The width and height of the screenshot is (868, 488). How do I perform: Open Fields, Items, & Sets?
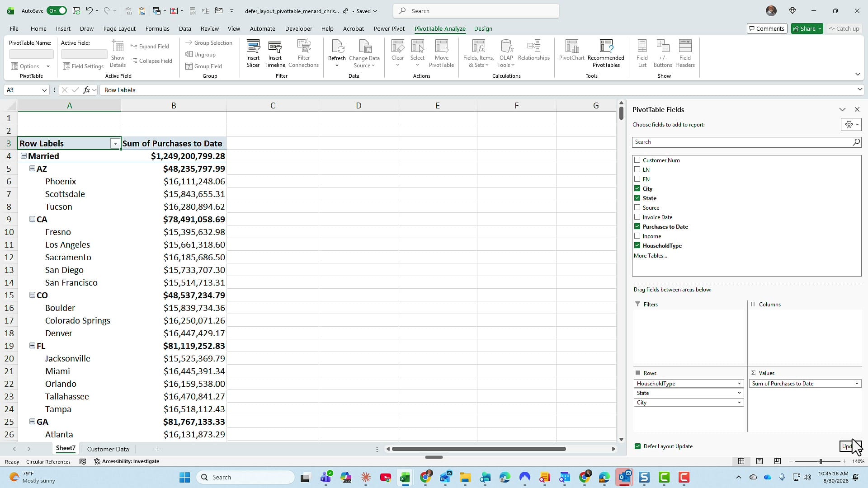pos(478,53)
